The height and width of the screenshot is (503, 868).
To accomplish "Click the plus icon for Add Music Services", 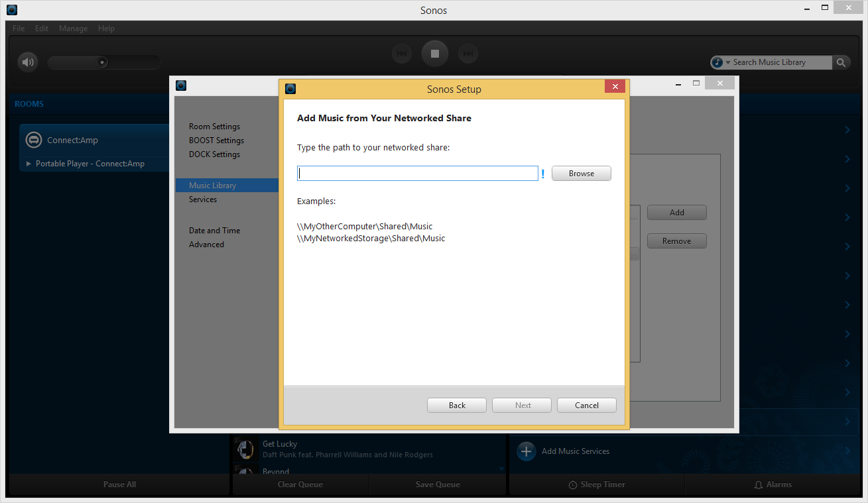I will coord(527,451).
